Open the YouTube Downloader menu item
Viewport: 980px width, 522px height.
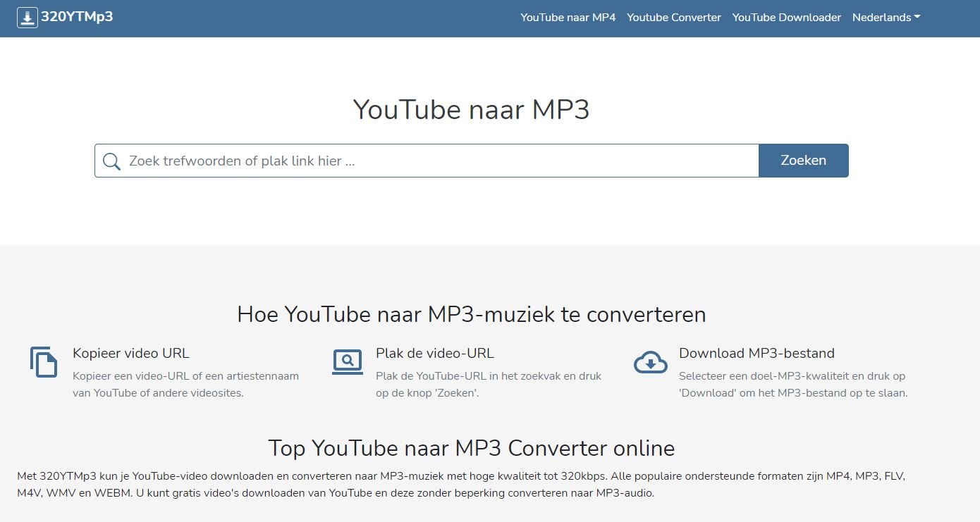[x=786, y=17]
